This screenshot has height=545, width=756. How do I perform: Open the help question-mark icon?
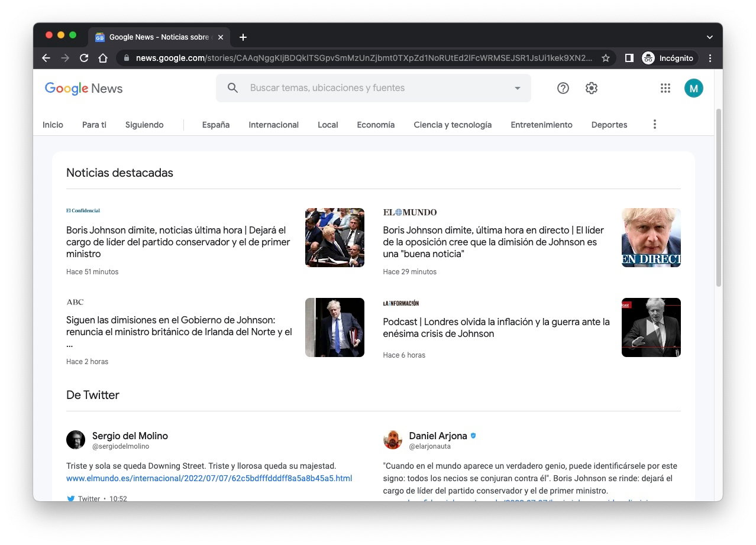(x=563, y=87)
